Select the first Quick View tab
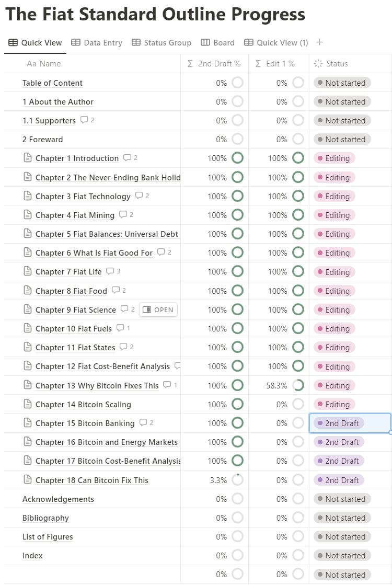The width and height of the screenshot is (392, 585). point(35,42)
